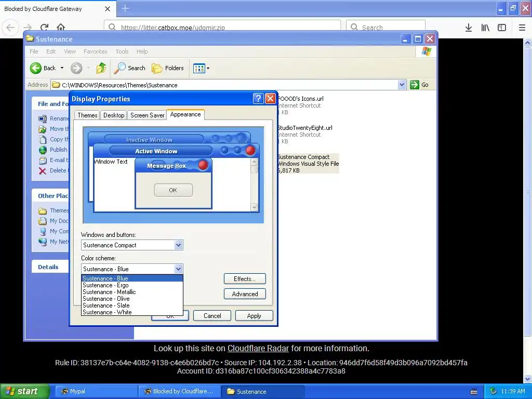Open Back button history dropdown arrow

(62, 68)
